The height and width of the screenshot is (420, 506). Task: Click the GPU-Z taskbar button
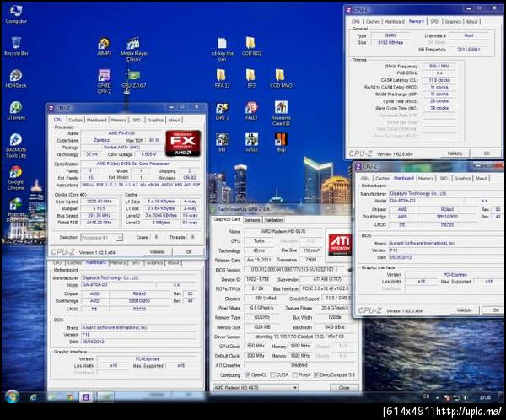(105, 397)
